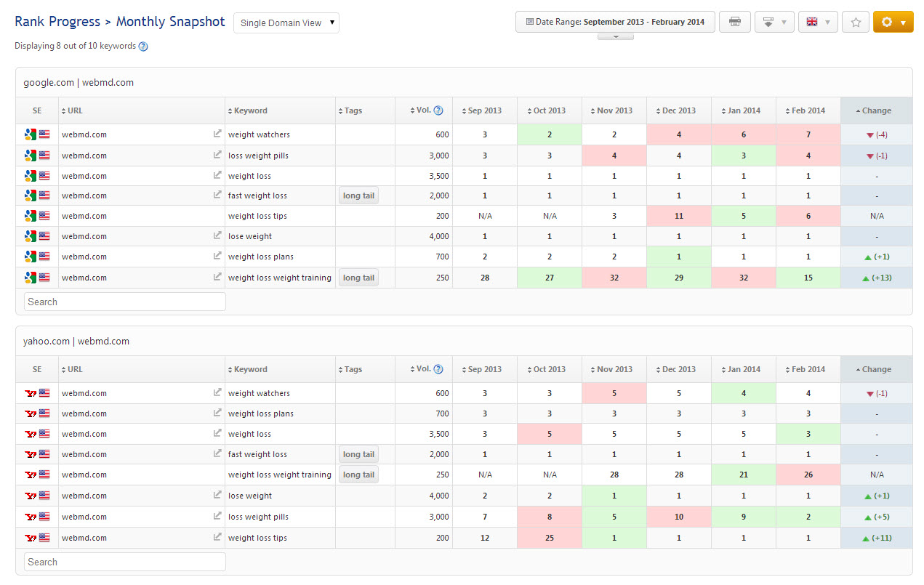Sort yahoo.com table by Feb 2014 column

click(807, 369)
